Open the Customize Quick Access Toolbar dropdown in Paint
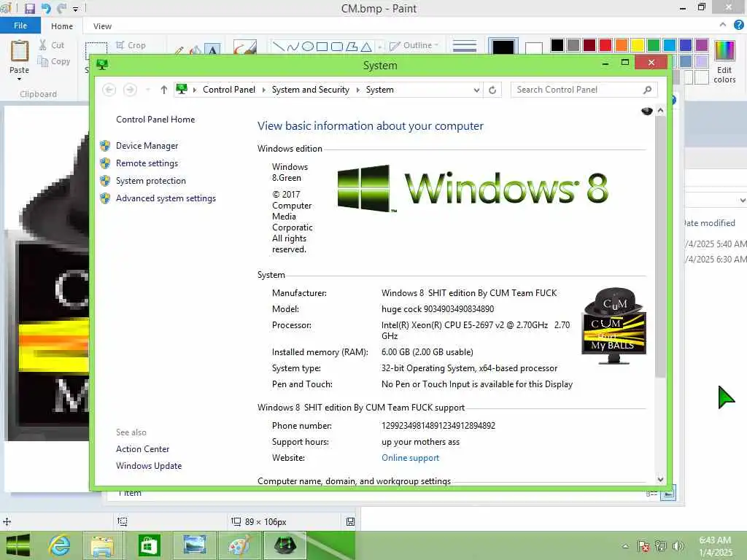The width and height of the screenshot is (747, 560). pos(75,9)
